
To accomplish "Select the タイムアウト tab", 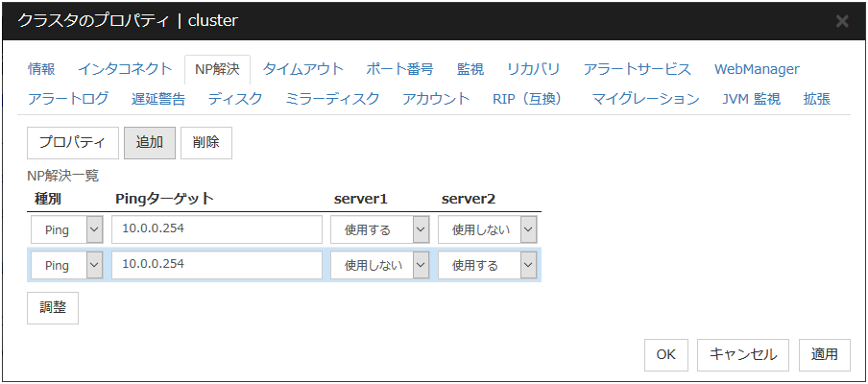I will click(302, 69).
